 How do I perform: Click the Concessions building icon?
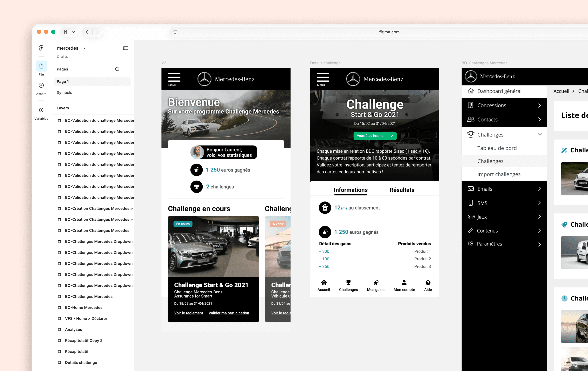pos(471,105)
